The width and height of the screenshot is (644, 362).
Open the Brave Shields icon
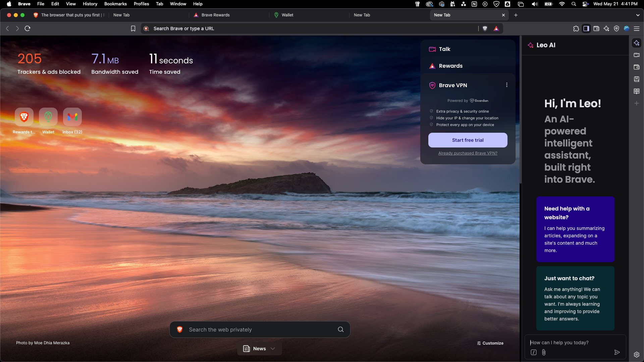tap(485, 28)
